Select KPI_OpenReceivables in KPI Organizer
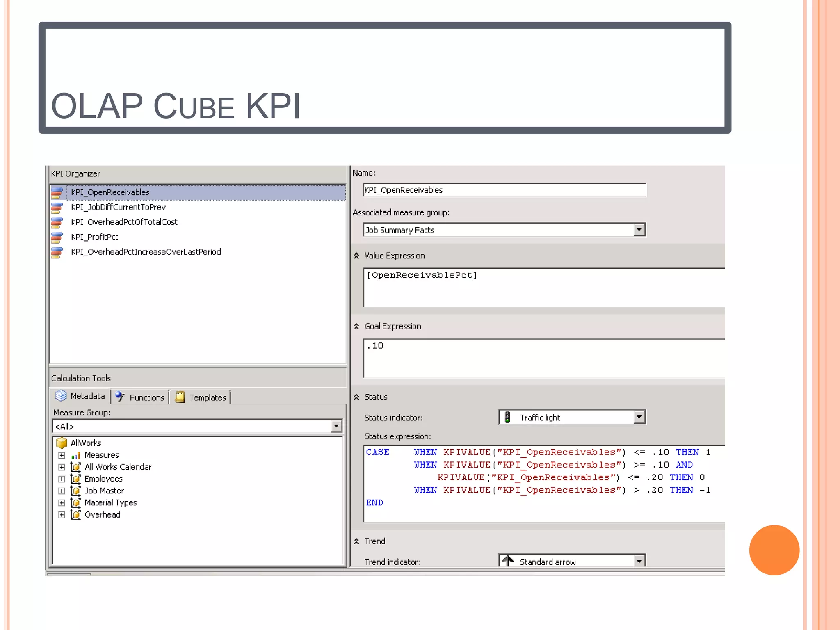Image resolution: width=840 pixels, height=630 pixels. (x=198, y=192)
